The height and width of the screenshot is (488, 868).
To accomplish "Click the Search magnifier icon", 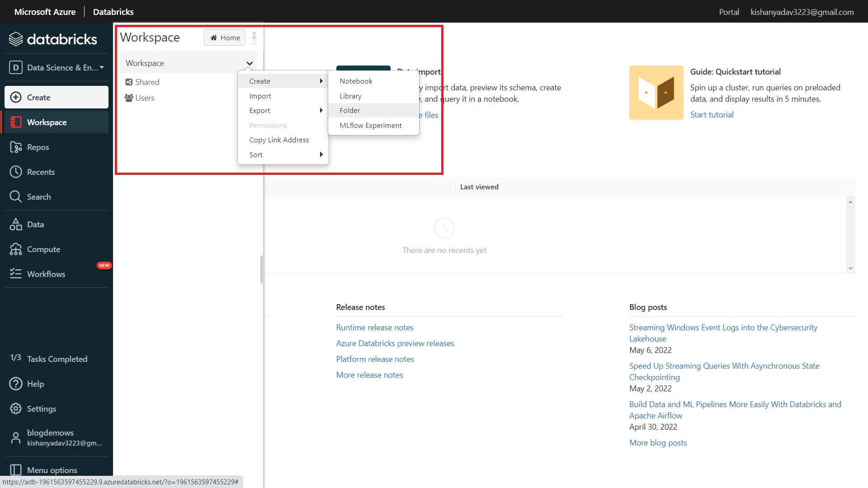I will coord(16,197).
